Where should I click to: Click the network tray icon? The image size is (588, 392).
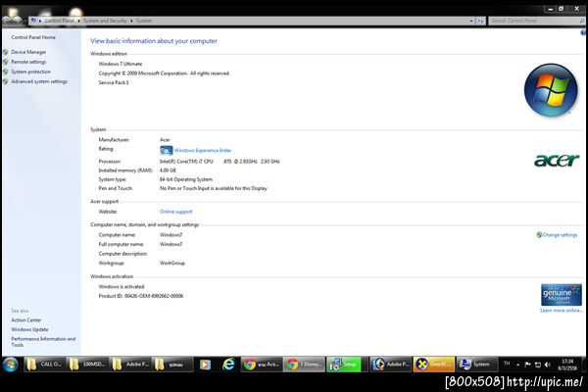(537, 365)
